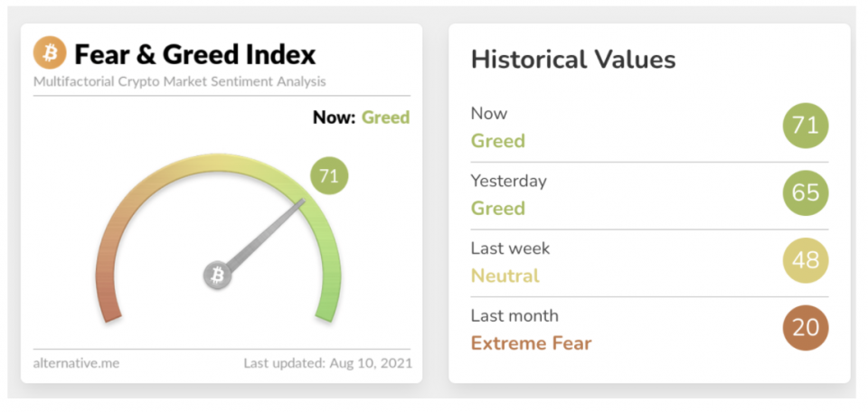Click the 71 circle in the Now row
The image size is (868, 412).
coord(805,125)
